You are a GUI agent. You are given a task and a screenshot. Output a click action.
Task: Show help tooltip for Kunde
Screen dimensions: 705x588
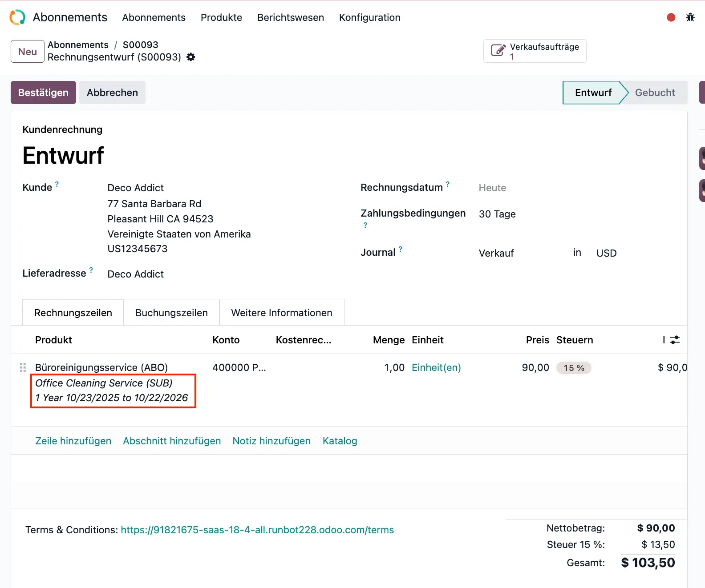click(x=57, y=184)
